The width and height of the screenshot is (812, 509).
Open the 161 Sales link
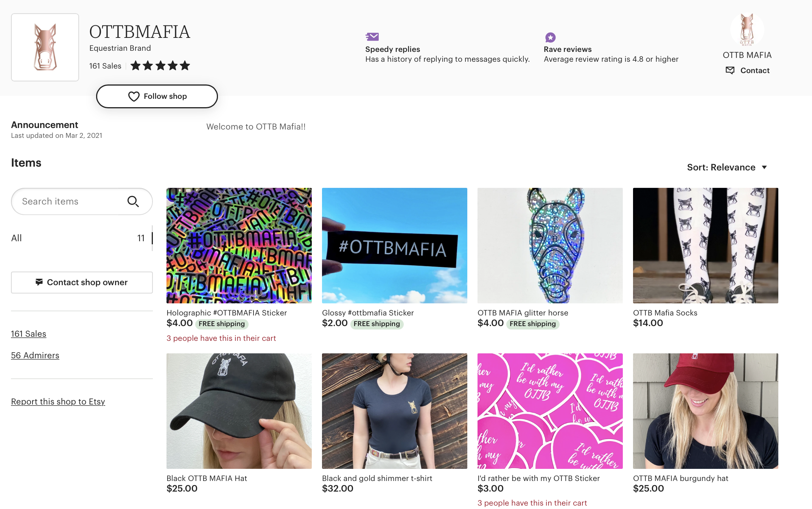[x=28, y=334]
